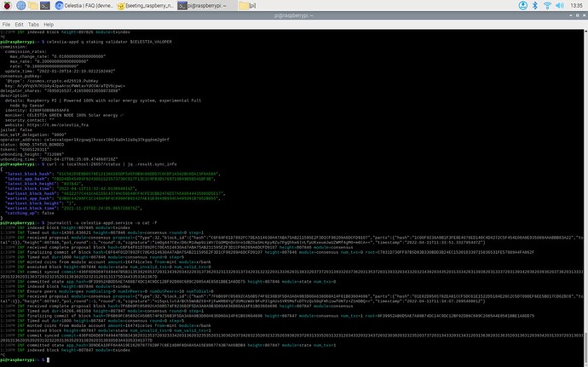This screenshot has height=367, width=588.
Task: Switch to seeting_raspberry_n taskbar window
Action: (x=145, y=6)
